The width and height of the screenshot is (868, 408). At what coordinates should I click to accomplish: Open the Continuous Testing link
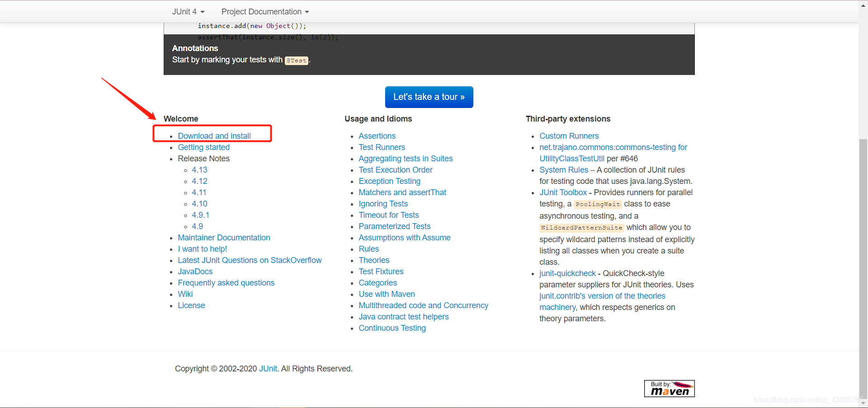(392, 328)
